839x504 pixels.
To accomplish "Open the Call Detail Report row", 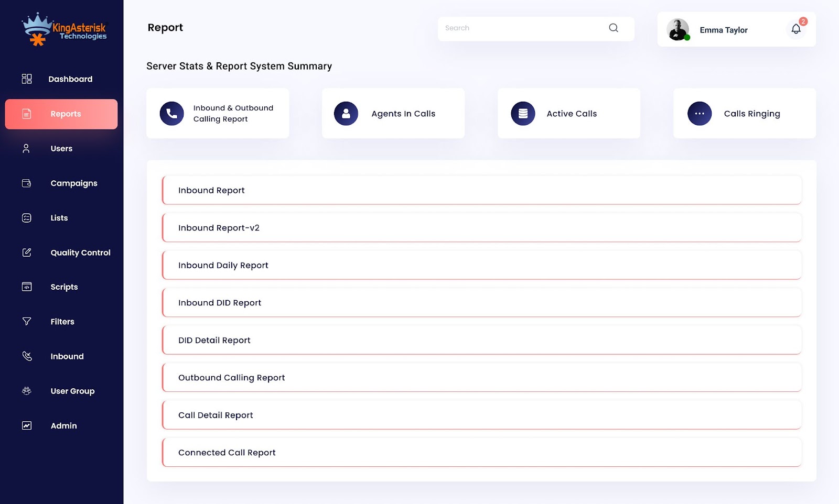I will click(x=482, y=415).
